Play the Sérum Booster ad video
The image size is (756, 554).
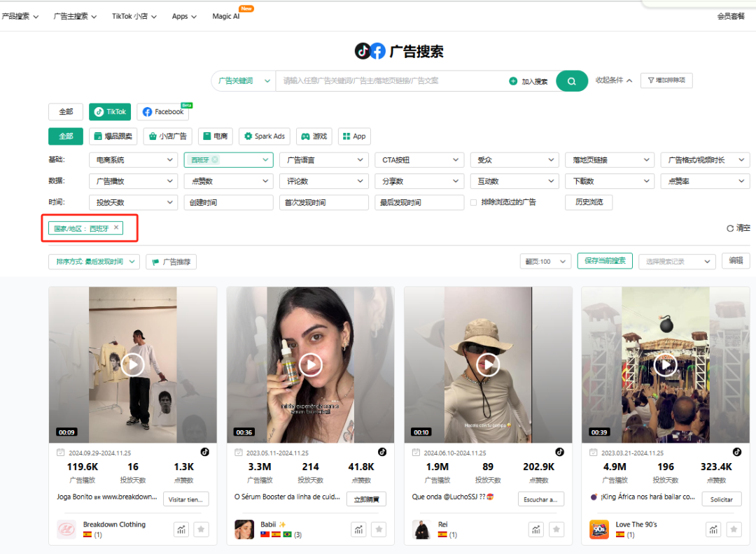(x=310, y=364)
